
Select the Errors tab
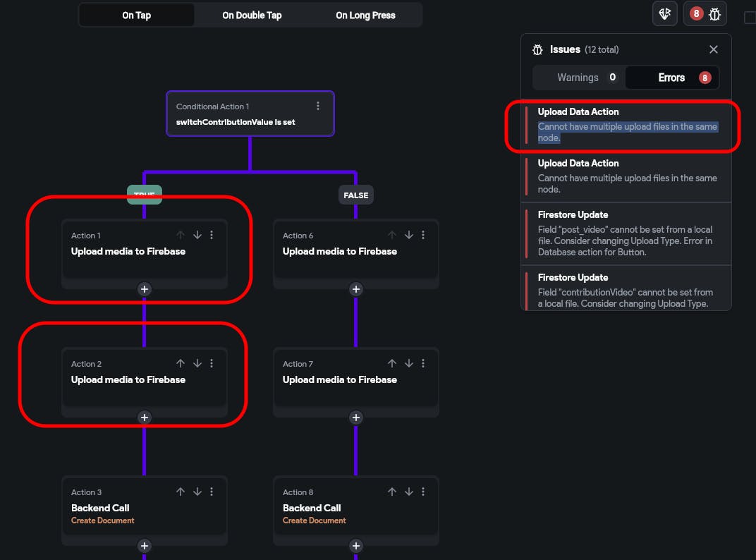pos(672,78)
